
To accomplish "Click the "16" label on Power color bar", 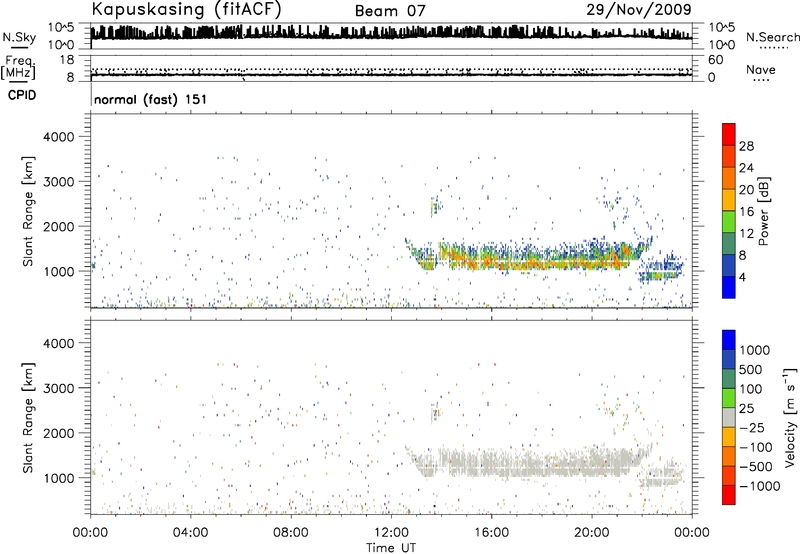I will tap(746, 212).
